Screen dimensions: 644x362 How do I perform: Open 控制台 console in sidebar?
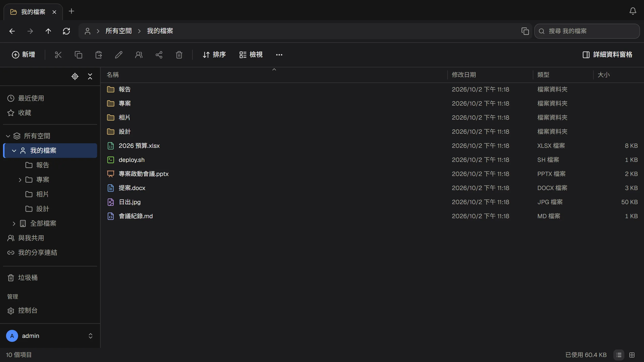point(50,311)
